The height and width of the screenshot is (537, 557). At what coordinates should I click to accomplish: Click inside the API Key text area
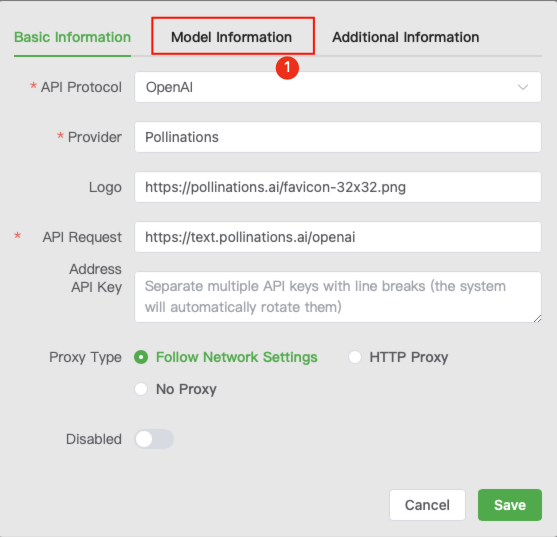[x=338, y=297]
